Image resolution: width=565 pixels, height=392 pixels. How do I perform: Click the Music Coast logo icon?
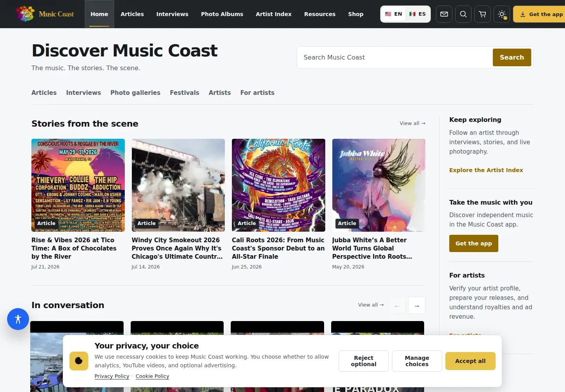(25, 14)
